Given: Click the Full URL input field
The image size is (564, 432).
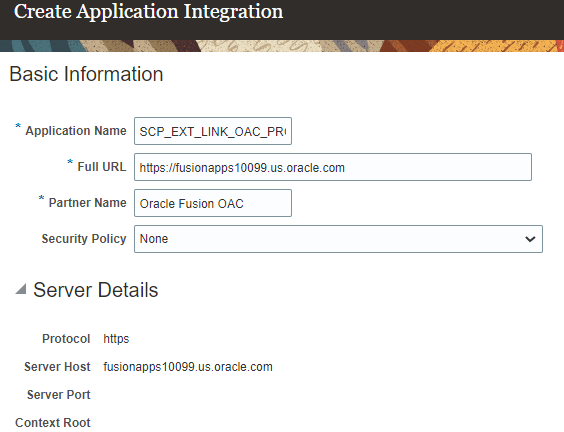Looking at the screenshot, I should coord(333,167).
